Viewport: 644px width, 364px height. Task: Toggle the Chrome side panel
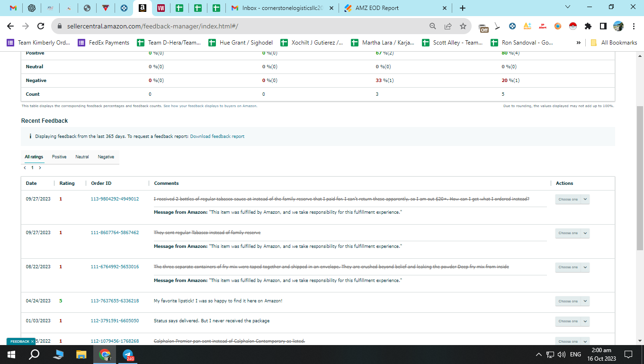coord(603,26)
